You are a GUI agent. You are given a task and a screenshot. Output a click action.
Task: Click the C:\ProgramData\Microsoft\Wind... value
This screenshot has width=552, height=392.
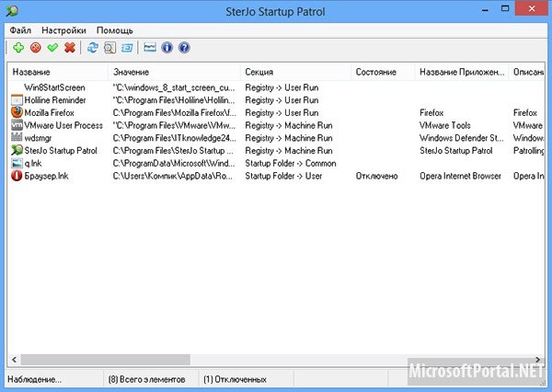coord(174,164)
